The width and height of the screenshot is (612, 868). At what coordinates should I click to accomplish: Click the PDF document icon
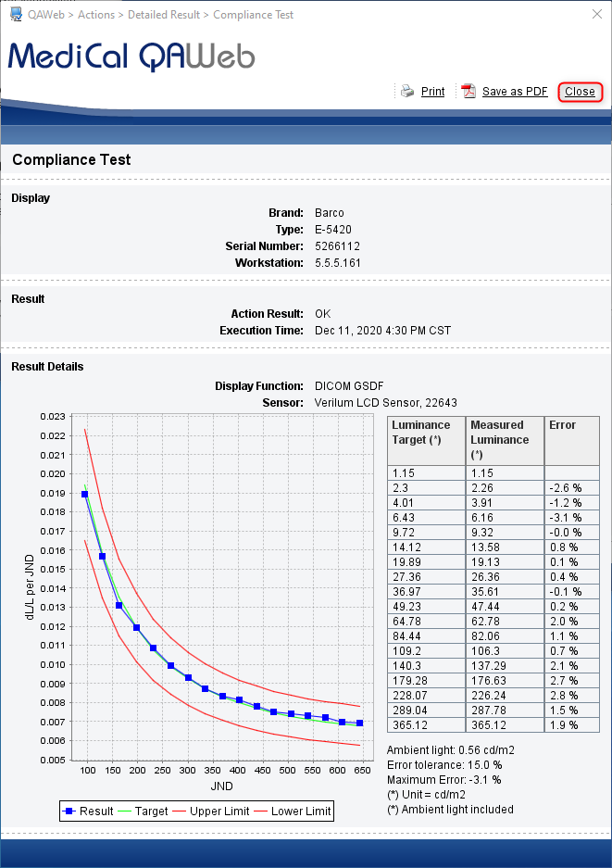pos(468,92)
